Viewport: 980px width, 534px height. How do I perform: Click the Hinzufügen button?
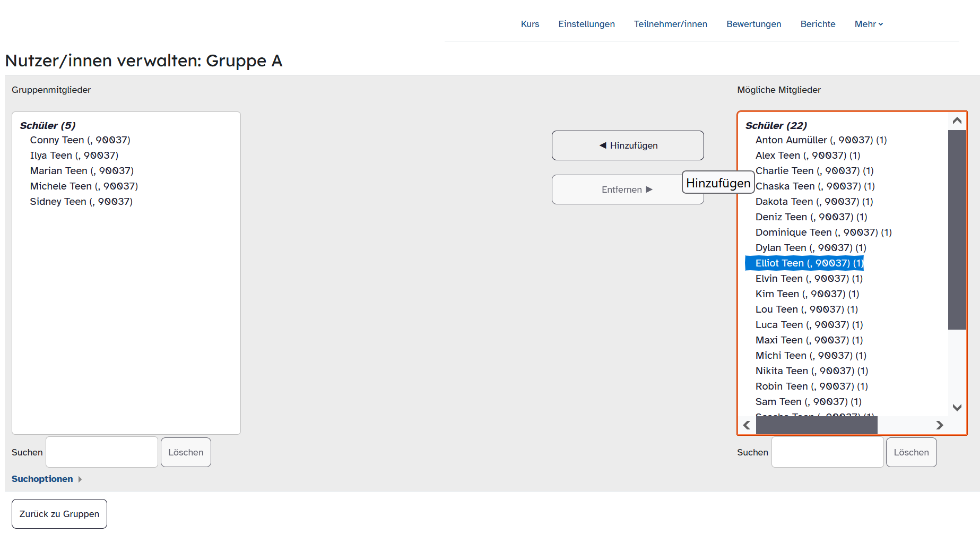627,145
